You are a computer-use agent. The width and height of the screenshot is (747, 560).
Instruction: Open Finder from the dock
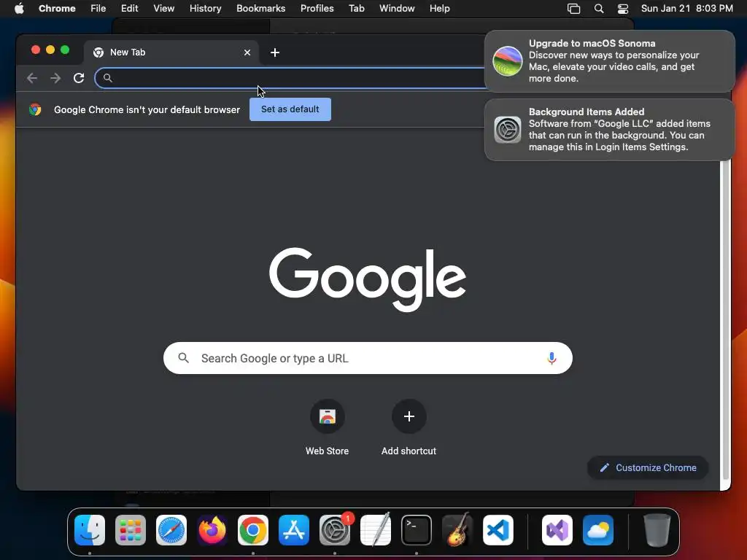(90, 530)
